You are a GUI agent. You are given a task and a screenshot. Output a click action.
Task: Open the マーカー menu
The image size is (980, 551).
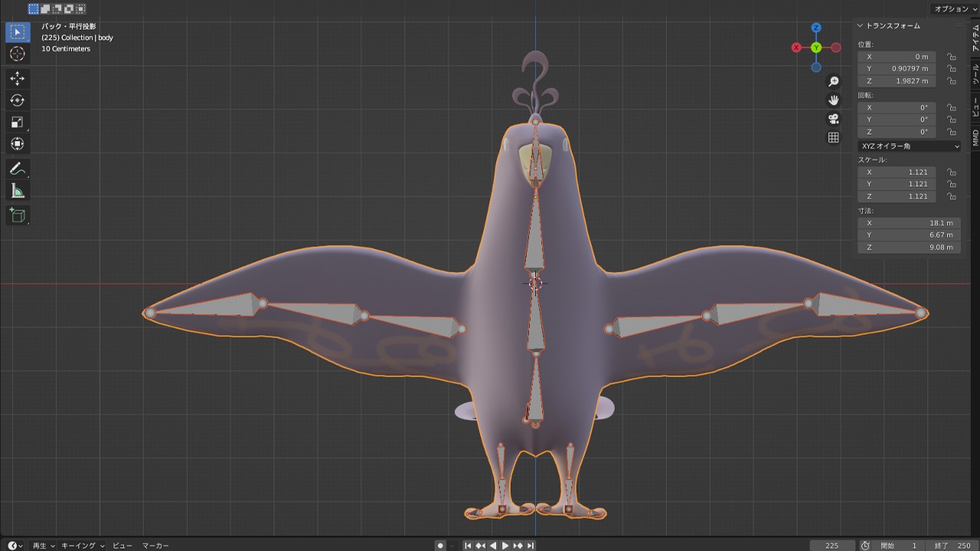point(155,546)
